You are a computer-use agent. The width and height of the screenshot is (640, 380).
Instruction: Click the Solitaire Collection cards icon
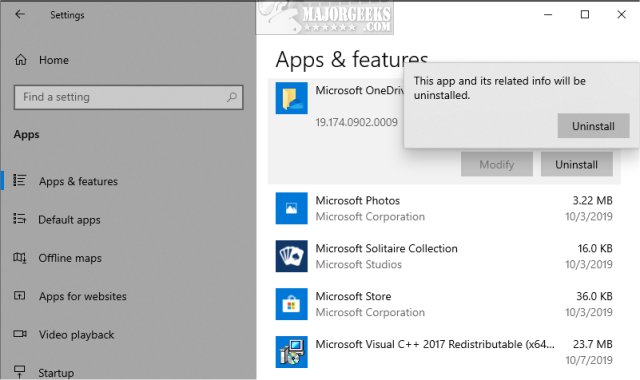click(291, 256)
